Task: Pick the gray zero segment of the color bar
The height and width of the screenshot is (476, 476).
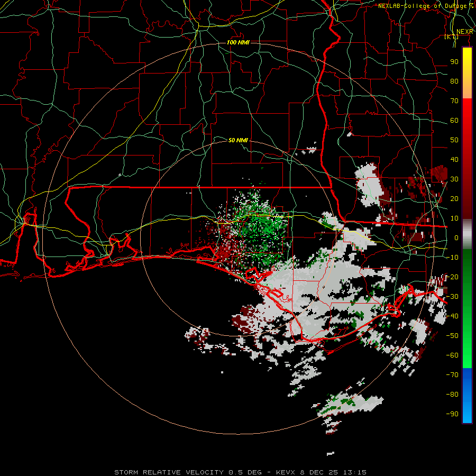Action: coord(467,234)
